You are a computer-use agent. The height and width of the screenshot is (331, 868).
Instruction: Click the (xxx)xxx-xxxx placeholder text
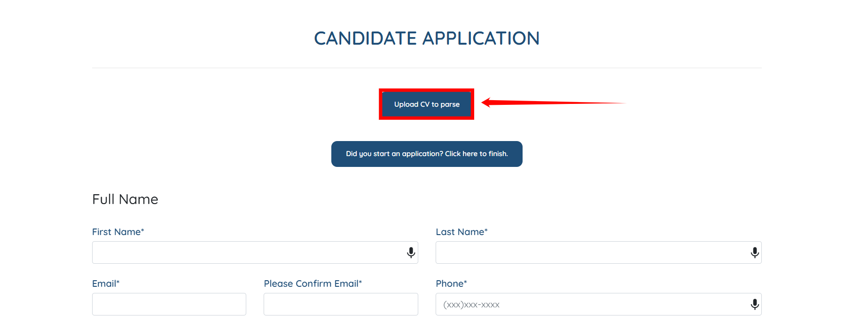pos(471,305)
